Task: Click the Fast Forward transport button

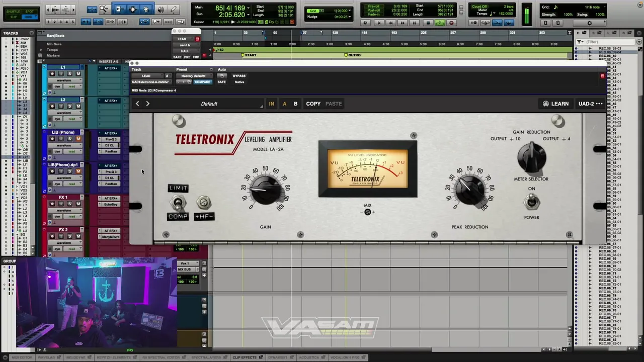Action: [x=403, y=23]
